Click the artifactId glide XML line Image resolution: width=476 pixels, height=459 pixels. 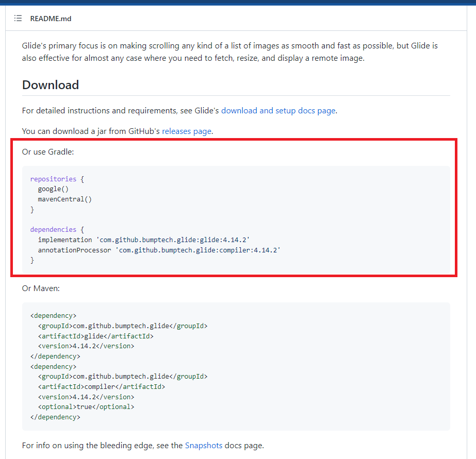[95, 336]
